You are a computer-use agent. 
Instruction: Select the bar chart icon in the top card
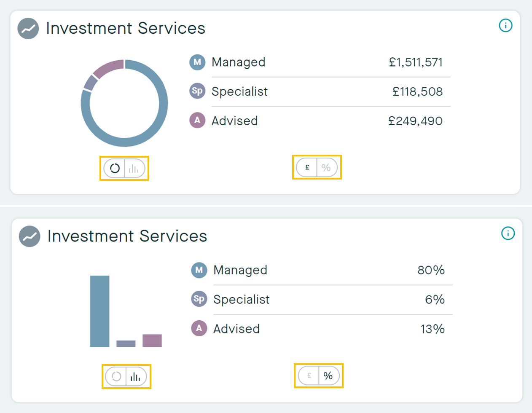coord(134,168)
